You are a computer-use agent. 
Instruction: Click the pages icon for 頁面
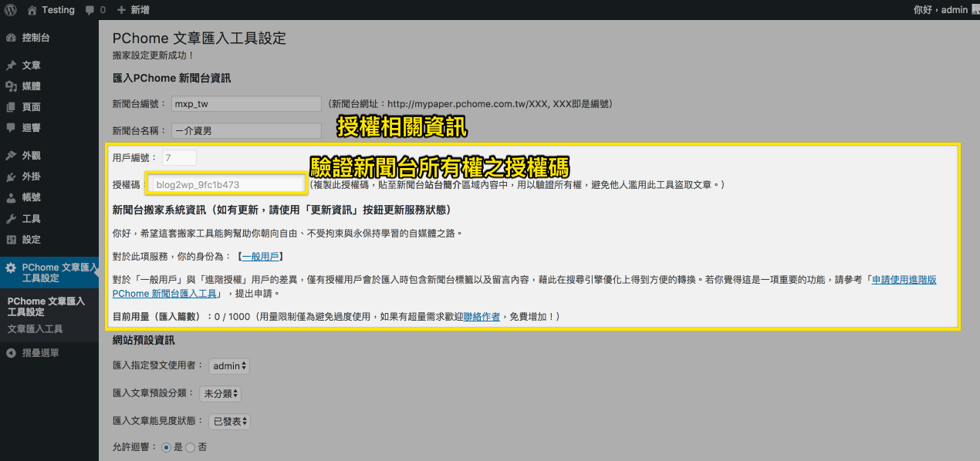tap(11, 107)
